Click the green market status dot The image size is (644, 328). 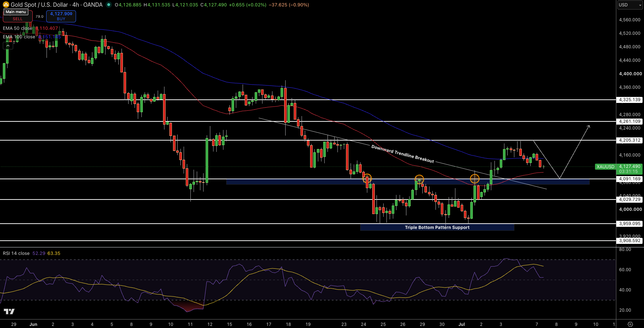point(108,5)
